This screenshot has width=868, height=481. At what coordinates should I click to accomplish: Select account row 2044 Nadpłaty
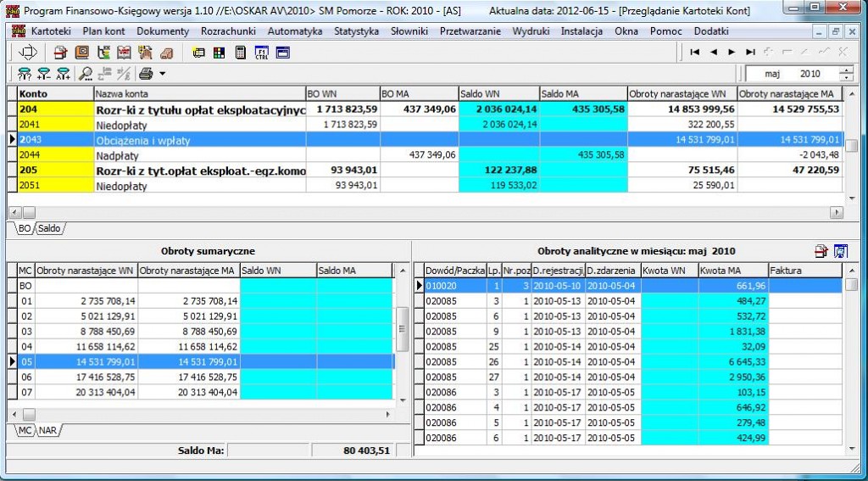click(429, 156)
